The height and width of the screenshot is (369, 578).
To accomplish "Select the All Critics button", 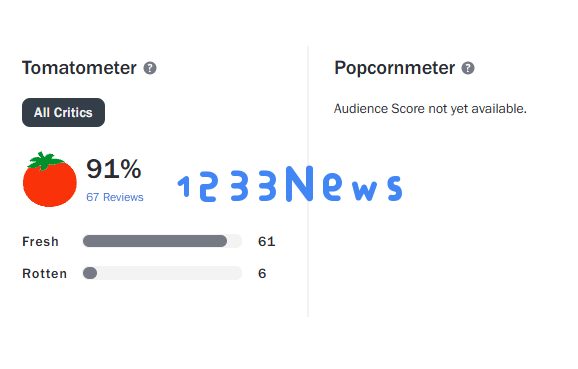I will [x=63, y=112].
